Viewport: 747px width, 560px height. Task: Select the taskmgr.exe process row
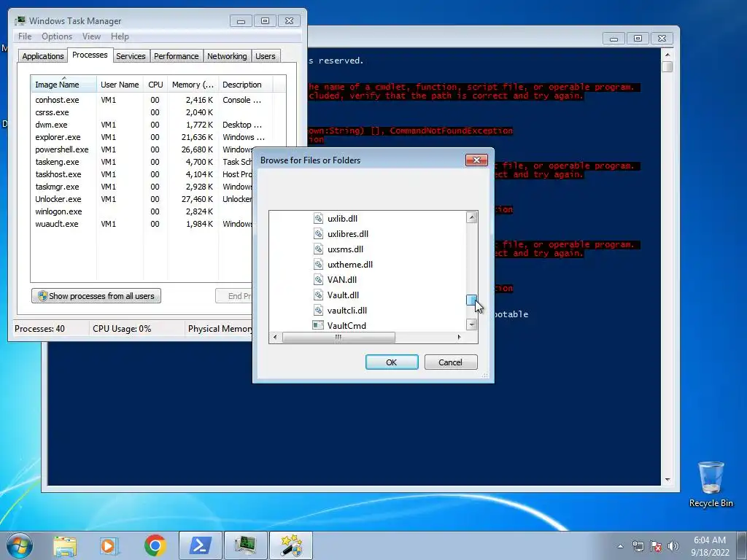coord(142,187)
